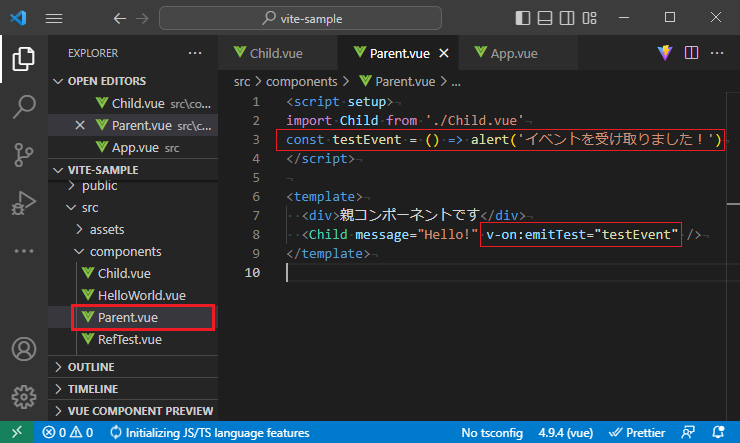Click the Child import name on line 2

(x=359, y=120)
